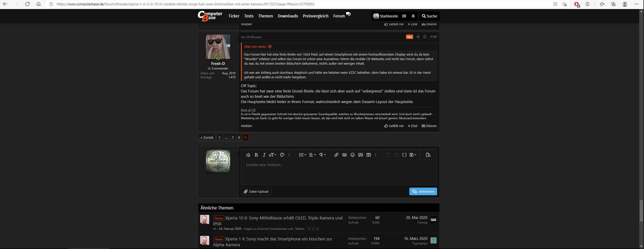Open more insert options beside the table icon
This screenshot has height=249, width=644.
click(376, 155)
